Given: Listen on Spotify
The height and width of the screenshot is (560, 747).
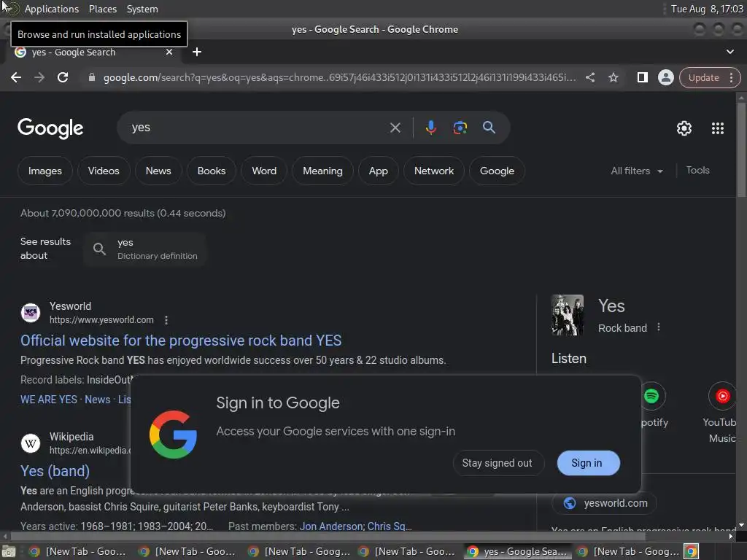Looking at the screenshot, I should (x=651, y=396).
